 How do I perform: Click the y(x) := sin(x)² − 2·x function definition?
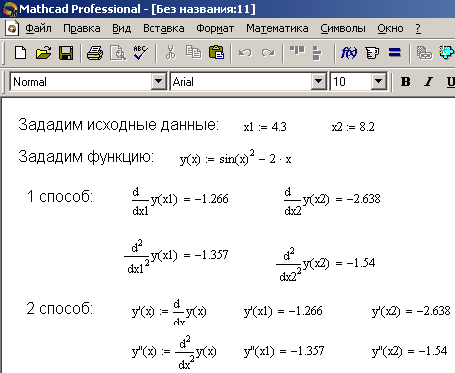[236, 158]
